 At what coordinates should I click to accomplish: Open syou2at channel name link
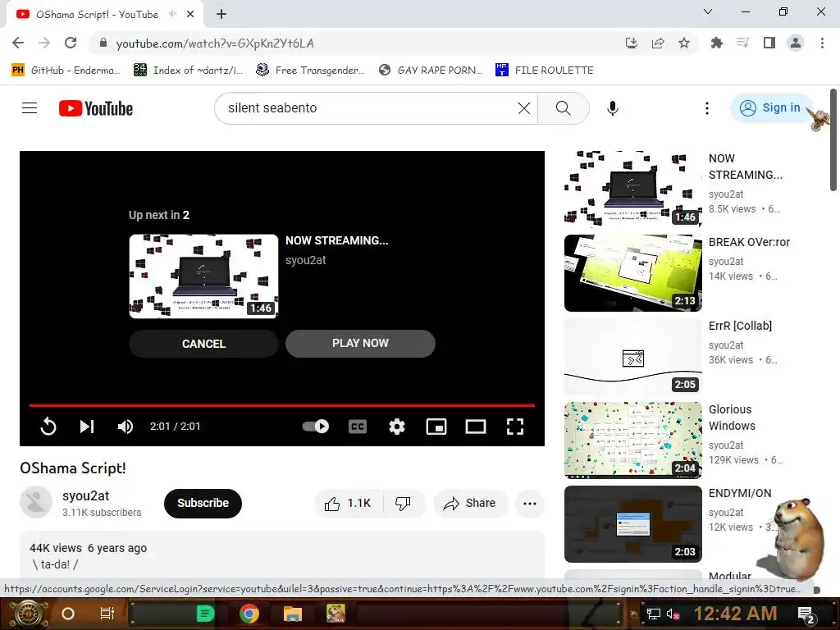(85, 496)
